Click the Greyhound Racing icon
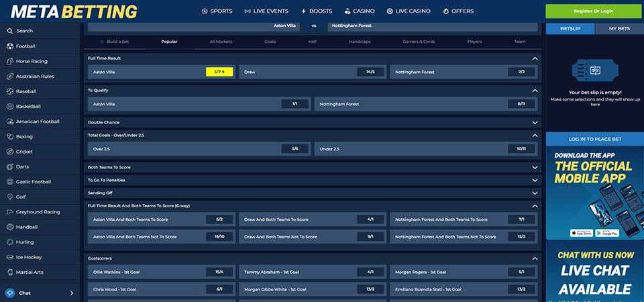The width and height of the screenshot is (644, 302). click(x=10, y=212)
